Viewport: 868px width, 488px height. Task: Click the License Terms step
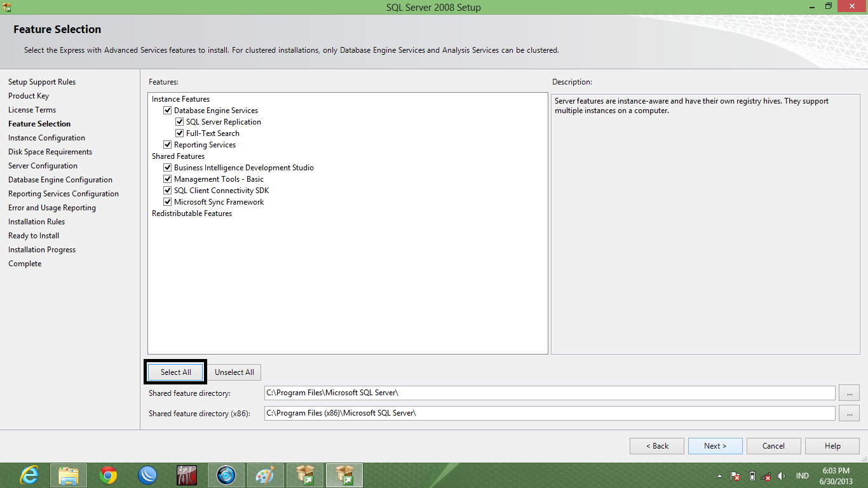[32, 110]
